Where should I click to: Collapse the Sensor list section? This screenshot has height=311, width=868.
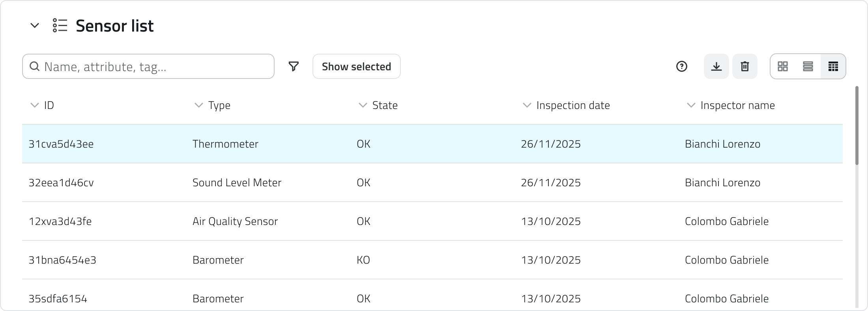35,26
